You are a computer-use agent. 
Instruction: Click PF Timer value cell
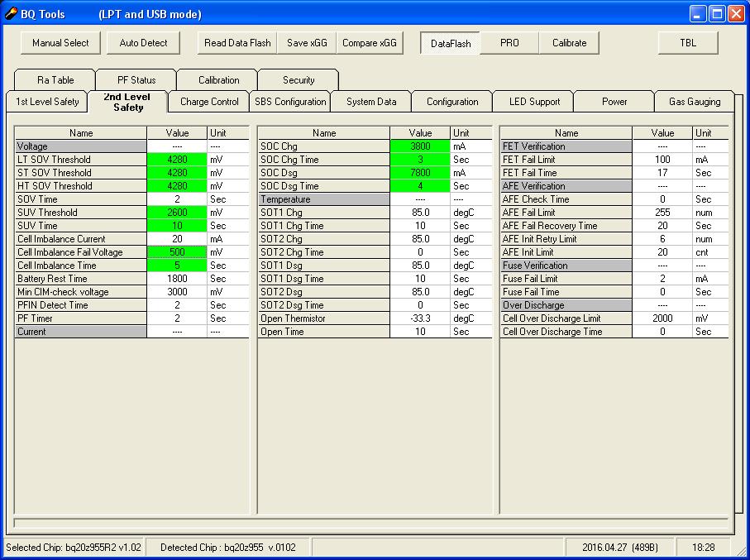[177, 318]
